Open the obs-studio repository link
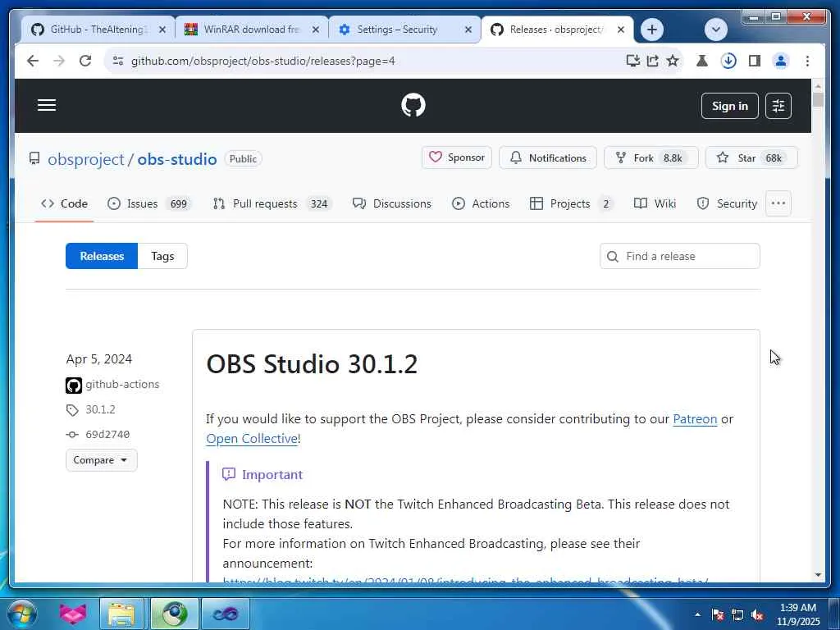 (x=177, y=159)
